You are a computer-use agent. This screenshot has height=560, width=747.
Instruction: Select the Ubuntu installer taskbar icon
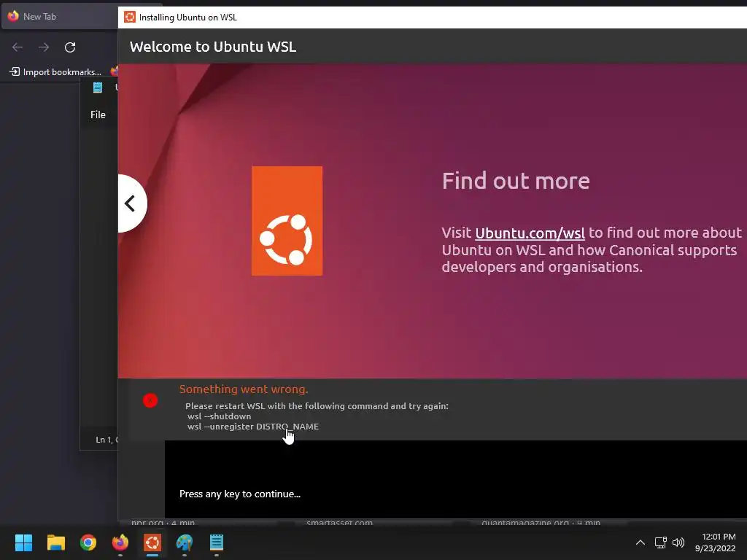pos(152,542)
